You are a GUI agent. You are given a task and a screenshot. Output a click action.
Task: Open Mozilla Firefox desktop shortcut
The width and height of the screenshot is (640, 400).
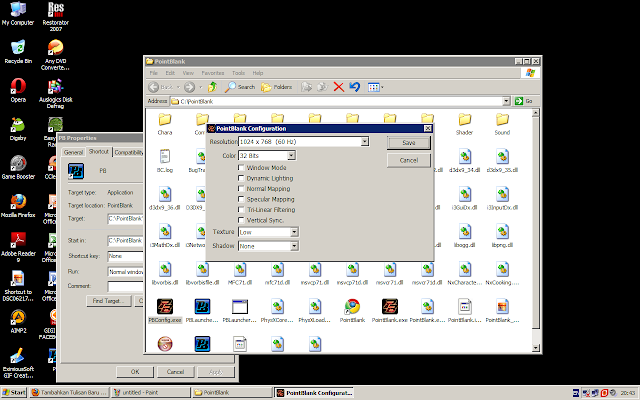tap(18, 206)
